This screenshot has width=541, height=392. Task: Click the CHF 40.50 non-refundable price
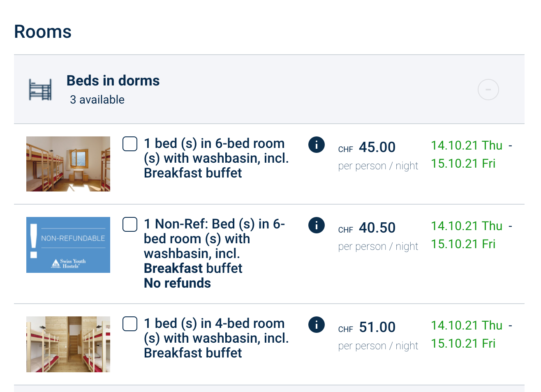(x=377, y=228)
